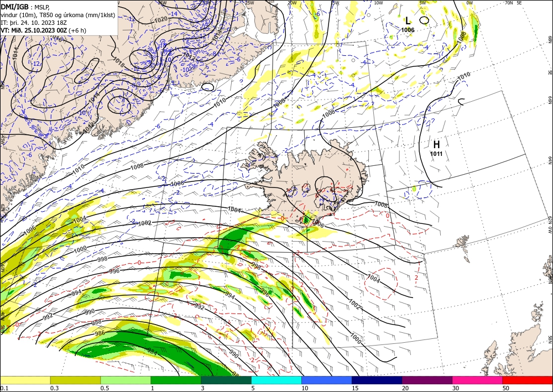Pick the blue 10–15 mm legend swatch
The height and width of the screenshot is (392, 553).
(x=327, y=380)
